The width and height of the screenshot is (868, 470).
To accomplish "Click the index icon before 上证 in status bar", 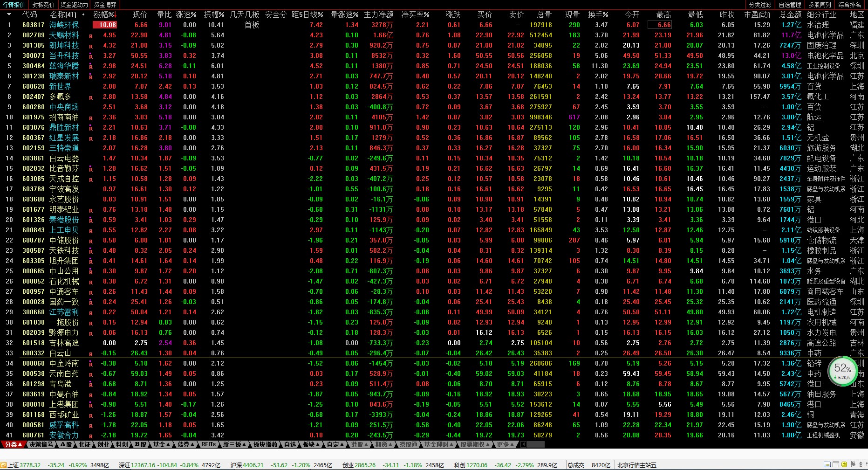I will tap(4, 465).
